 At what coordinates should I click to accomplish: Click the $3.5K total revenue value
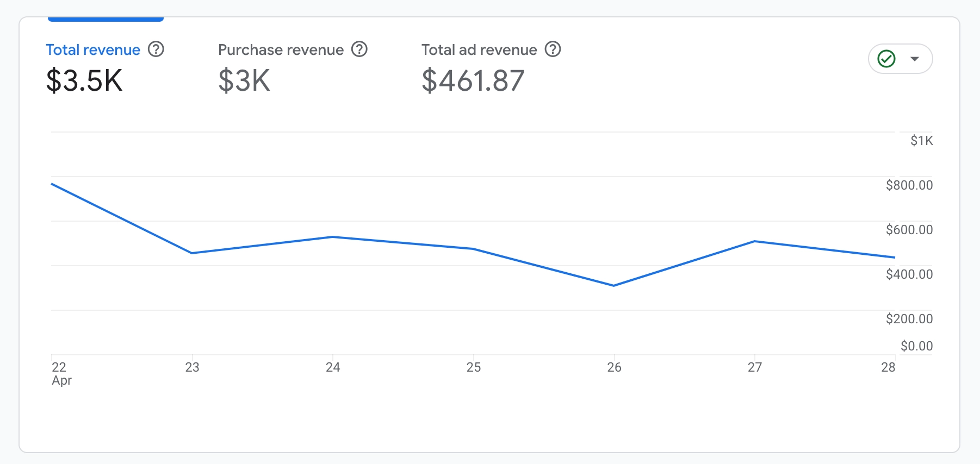tap(84, 80)
